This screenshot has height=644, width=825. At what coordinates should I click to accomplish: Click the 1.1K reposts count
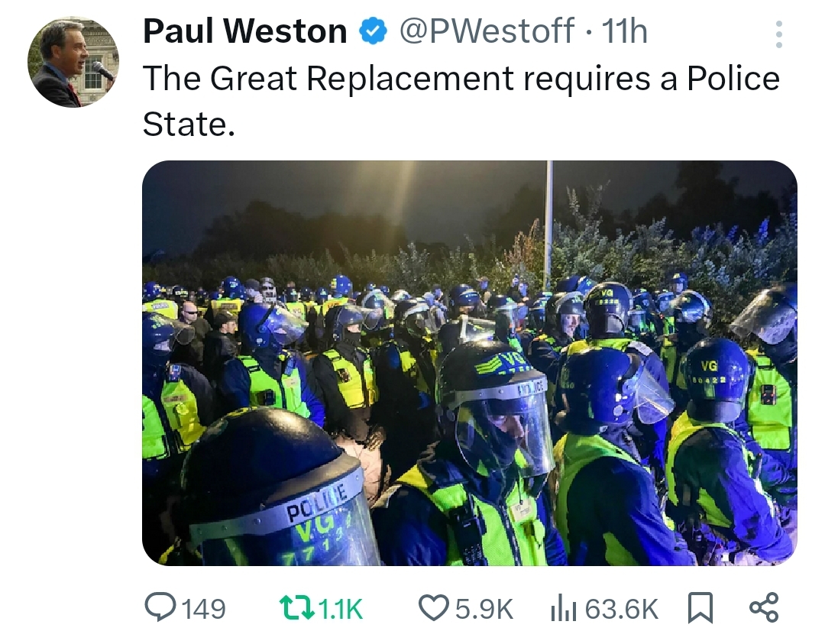click(x=341, y=609)
